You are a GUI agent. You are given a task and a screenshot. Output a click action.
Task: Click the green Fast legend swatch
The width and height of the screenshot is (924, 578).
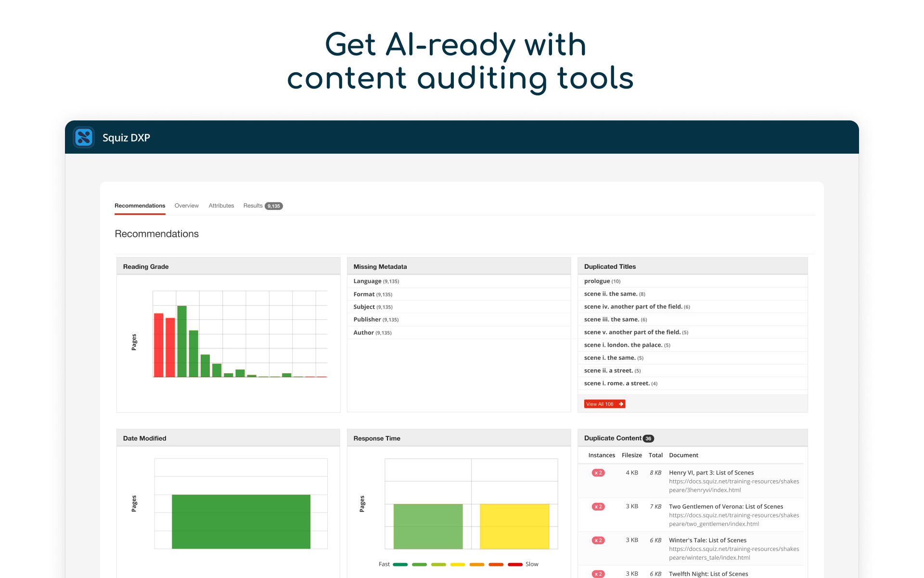click(400, 565)
